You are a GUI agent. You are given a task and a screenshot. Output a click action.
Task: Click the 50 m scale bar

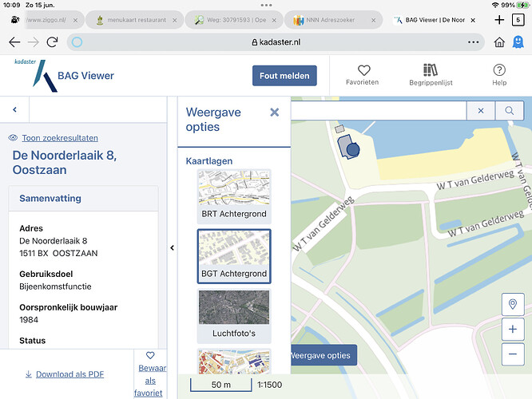point(221,385)
